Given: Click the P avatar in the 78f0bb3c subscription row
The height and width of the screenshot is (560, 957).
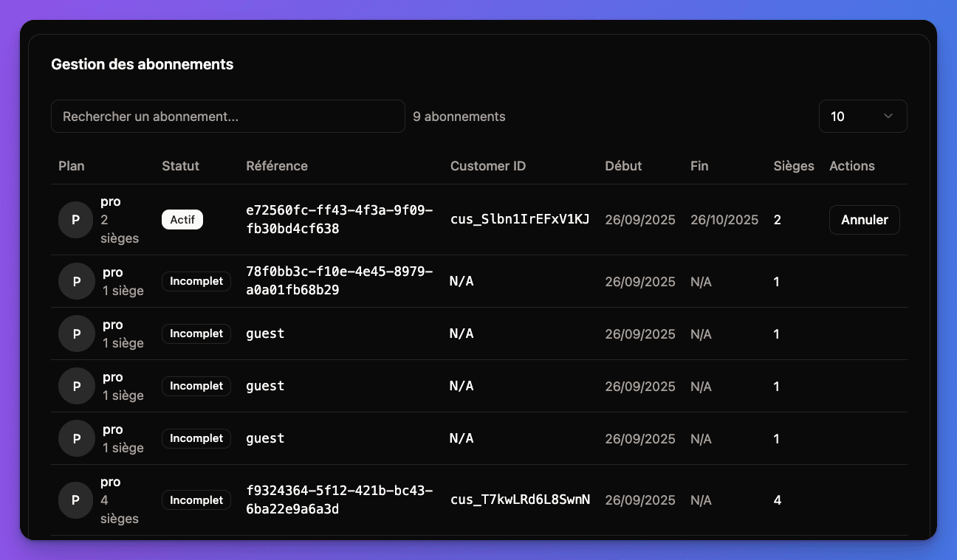Looking at the screenshot, I should tap(75, 281).
